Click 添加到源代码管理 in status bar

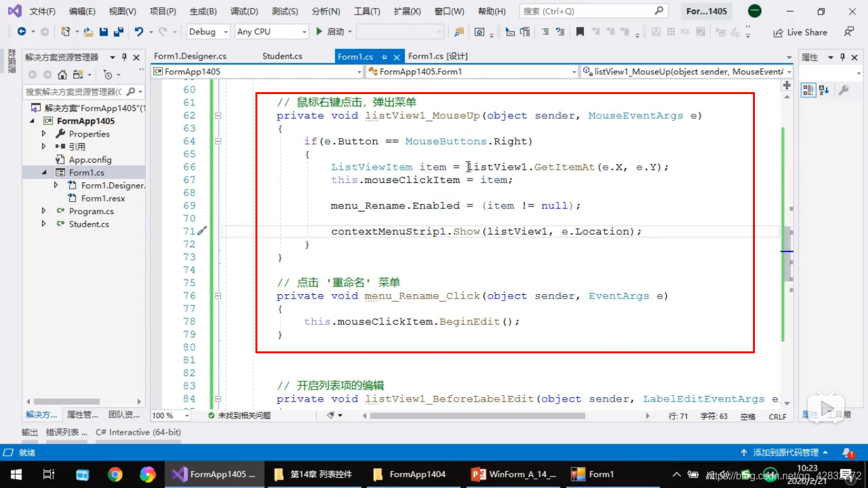785,453
